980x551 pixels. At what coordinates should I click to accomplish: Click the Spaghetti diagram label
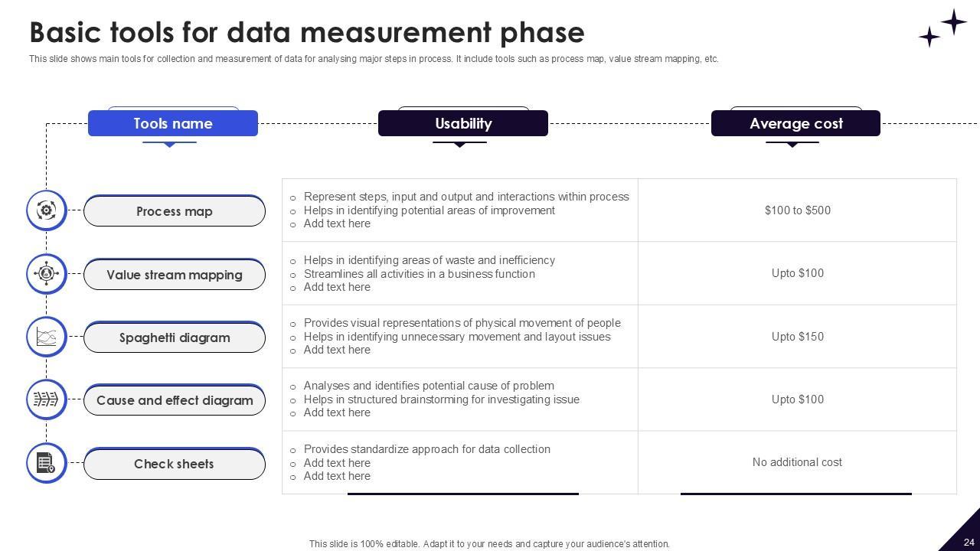(175, 337)
